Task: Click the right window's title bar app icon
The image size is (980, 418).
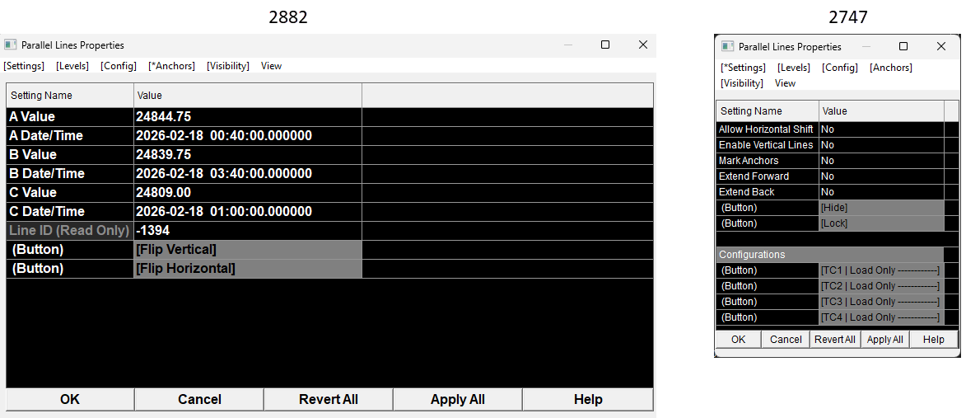Action: [727, 46]
